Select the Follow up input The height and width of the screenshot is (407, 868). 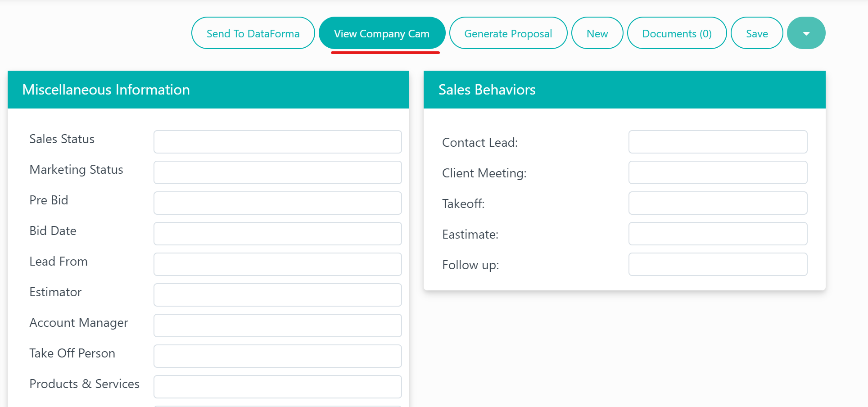tap(718, 264)
